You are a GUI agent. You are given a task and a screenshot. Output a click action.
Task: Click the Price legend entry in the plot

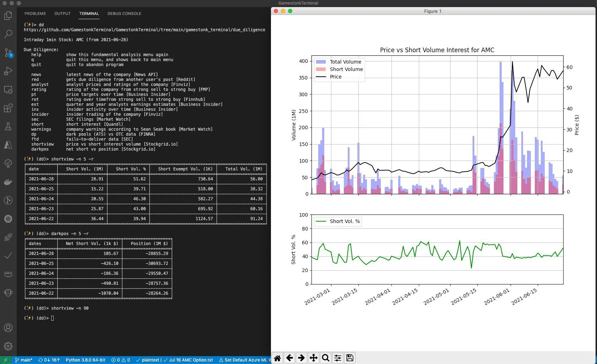point(335,77)
